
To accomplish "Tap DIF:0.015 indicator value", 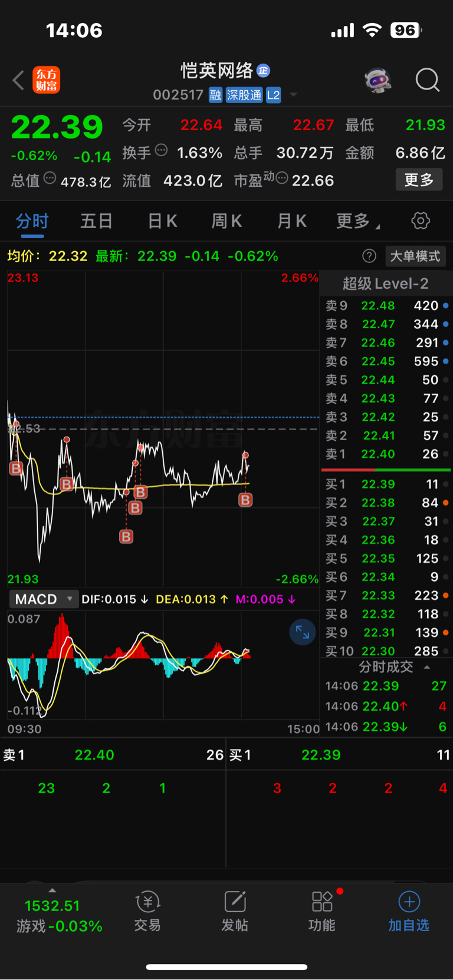I will (115, 599).
